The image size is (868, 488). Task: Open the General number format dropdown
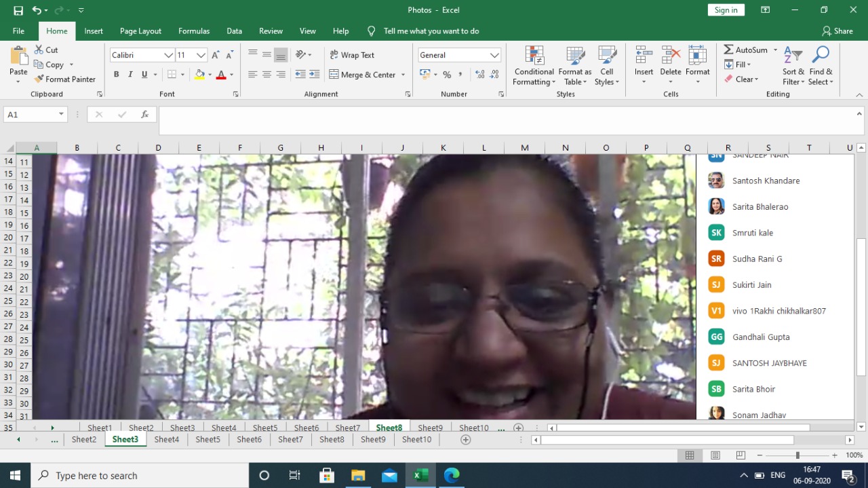(494, 55)
